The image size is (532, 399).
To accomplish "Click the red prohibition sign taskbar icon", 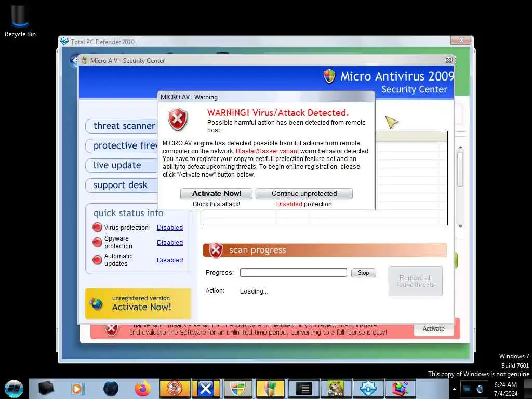I will pyautogui.click(x=175, y=389).
